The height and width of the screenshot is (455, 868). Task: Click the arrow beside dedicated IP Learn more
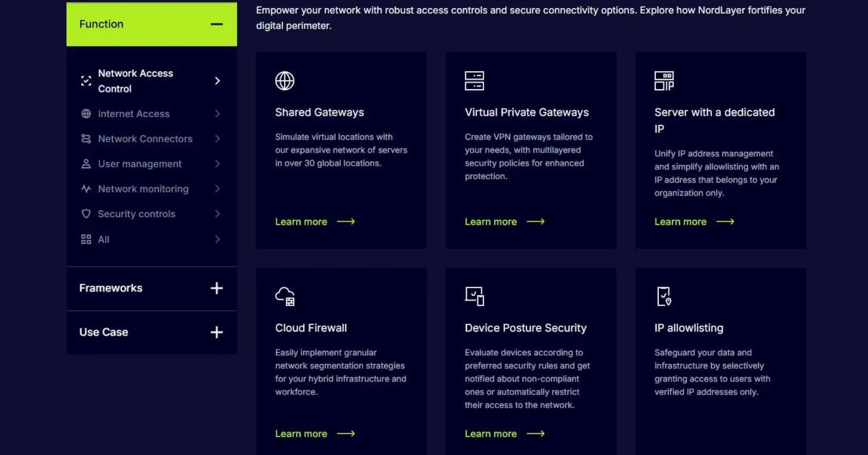click(725, 222)
